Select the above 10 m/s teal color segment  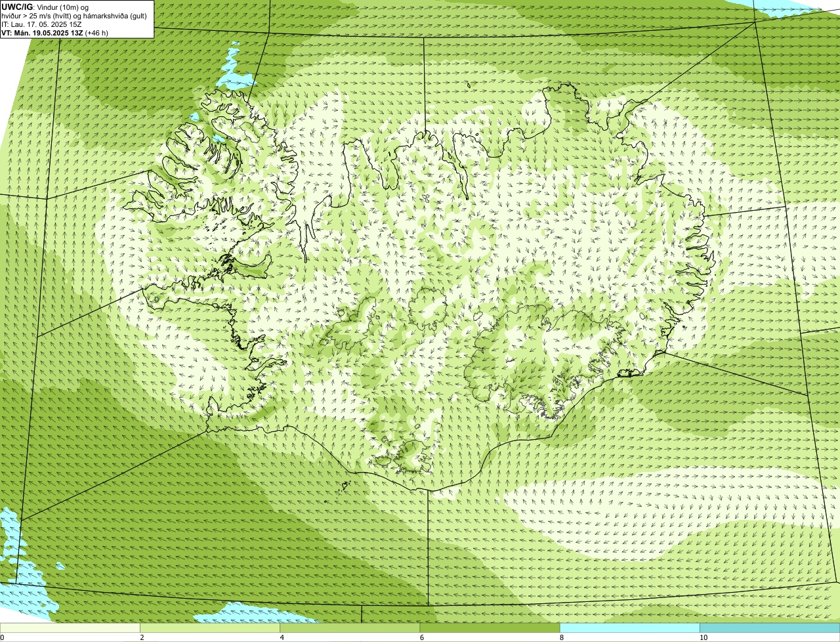click(770, 628)
